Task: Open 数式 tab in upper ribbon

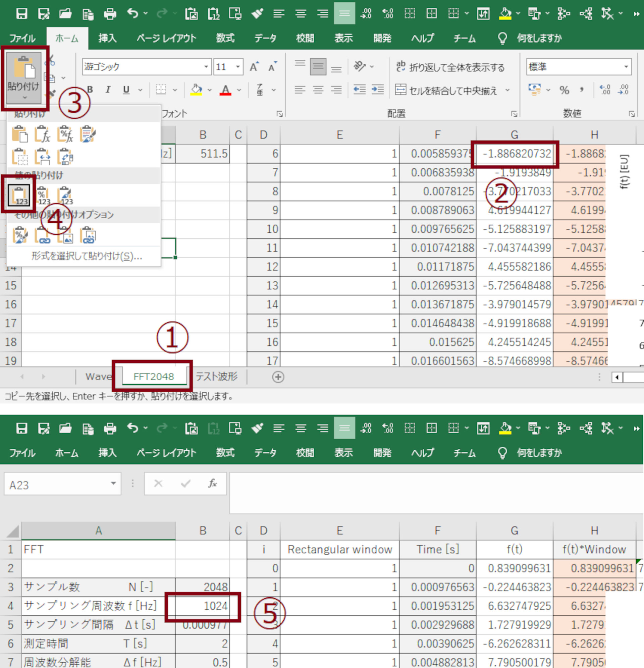Action: point(225,38)
